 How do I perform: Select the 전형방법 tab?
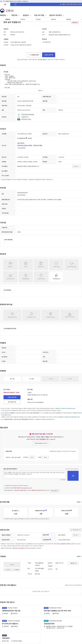click(68, 19)
